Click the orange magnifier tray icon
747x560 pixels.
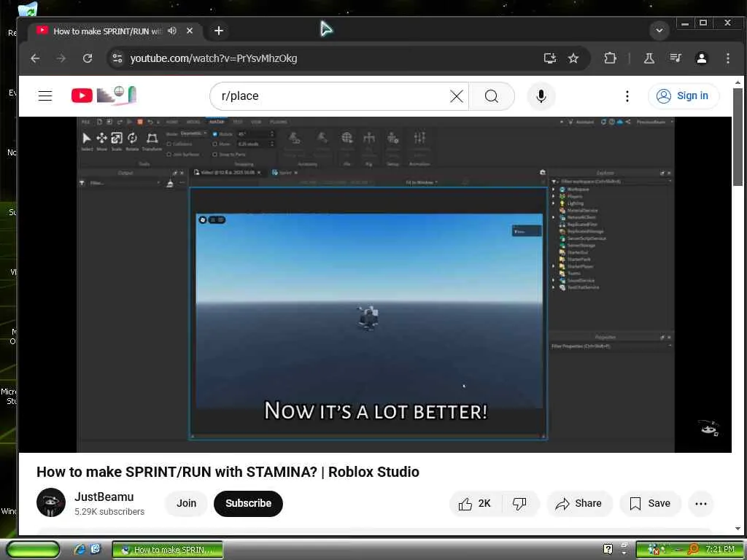(x=693, y=549)
